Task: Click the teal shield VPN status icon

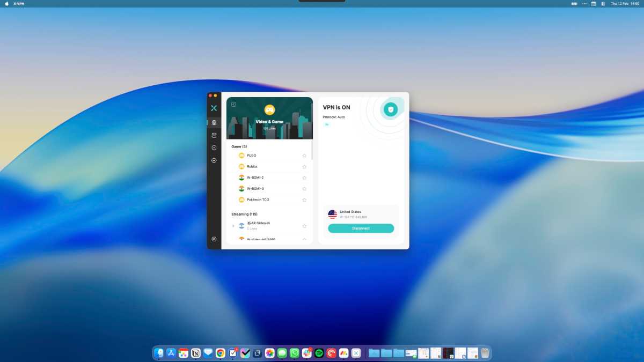Action: pyautogui.click(x=391, y=109)
